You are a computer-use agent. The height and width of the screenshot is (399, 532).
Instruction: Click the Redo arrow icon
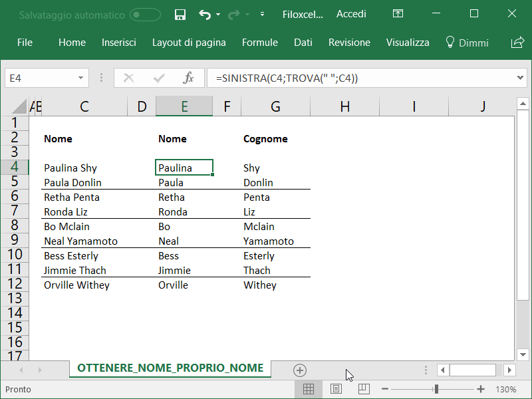234,15
